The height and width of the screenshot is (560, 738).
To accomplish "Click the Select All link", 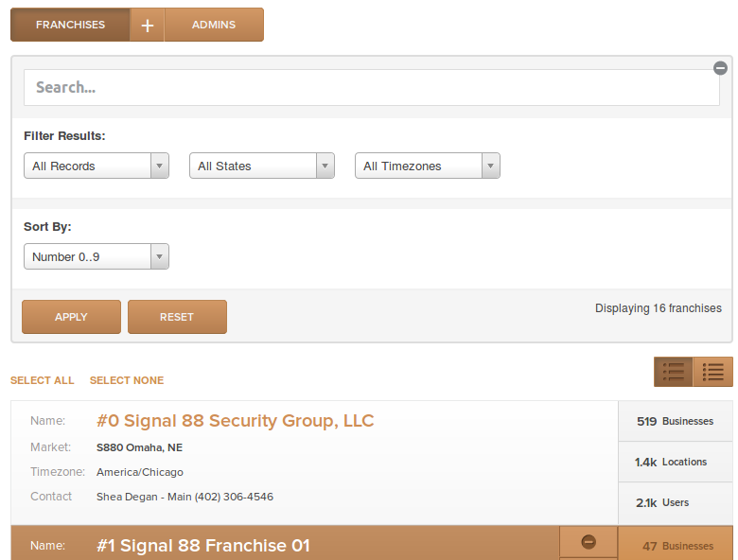I will click(x=43, y=380).
